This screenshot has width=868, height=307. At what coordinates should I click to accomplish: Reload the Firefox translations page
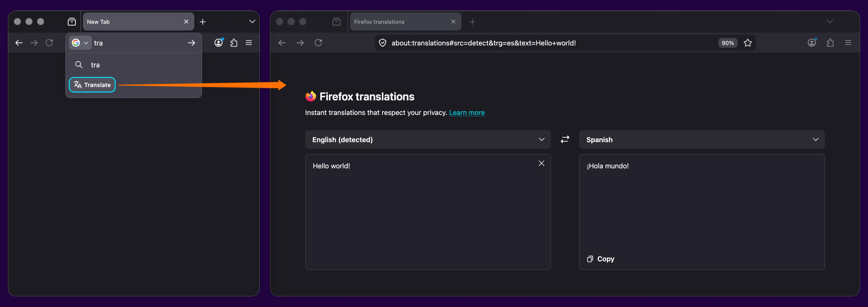click(x=318, y=43)
